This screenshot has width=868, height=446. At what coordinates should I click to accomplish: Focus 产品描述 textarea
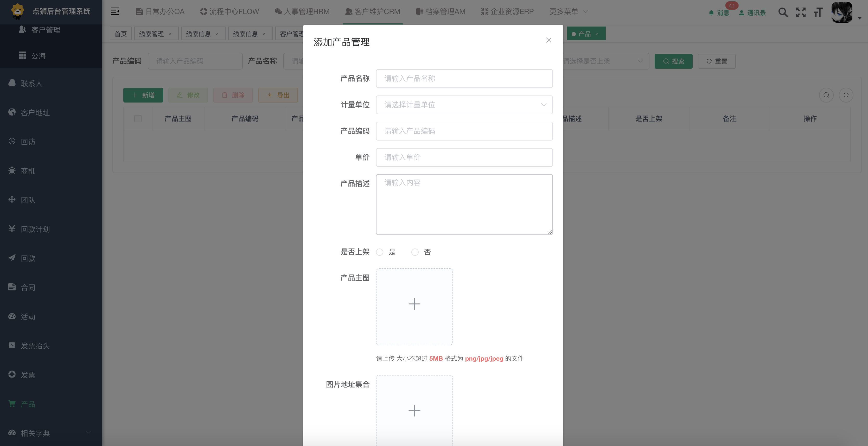click(x=464, y=205)
